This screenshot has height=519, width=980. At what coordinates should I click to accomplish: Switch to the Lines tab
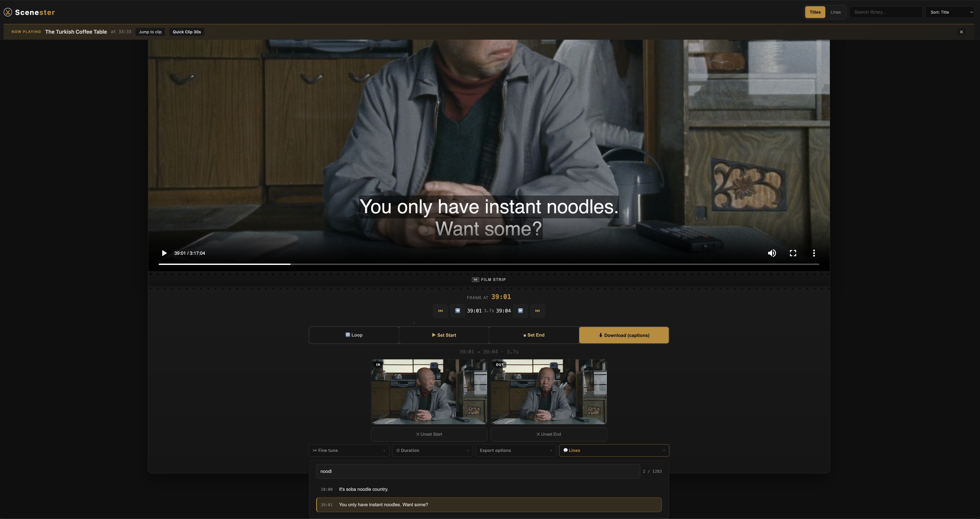[835, 12]
